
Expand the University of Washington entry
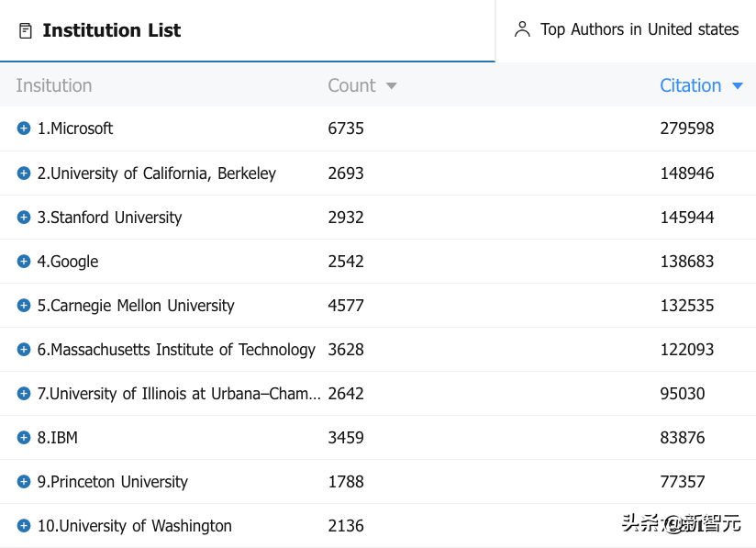tap(24, 525)
